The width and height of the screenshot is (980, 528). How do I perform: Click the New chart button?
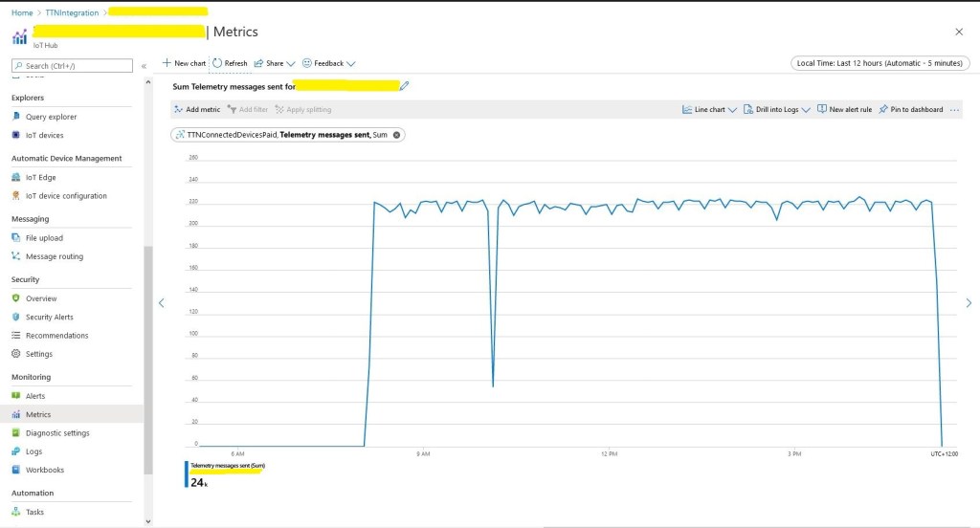184,63
